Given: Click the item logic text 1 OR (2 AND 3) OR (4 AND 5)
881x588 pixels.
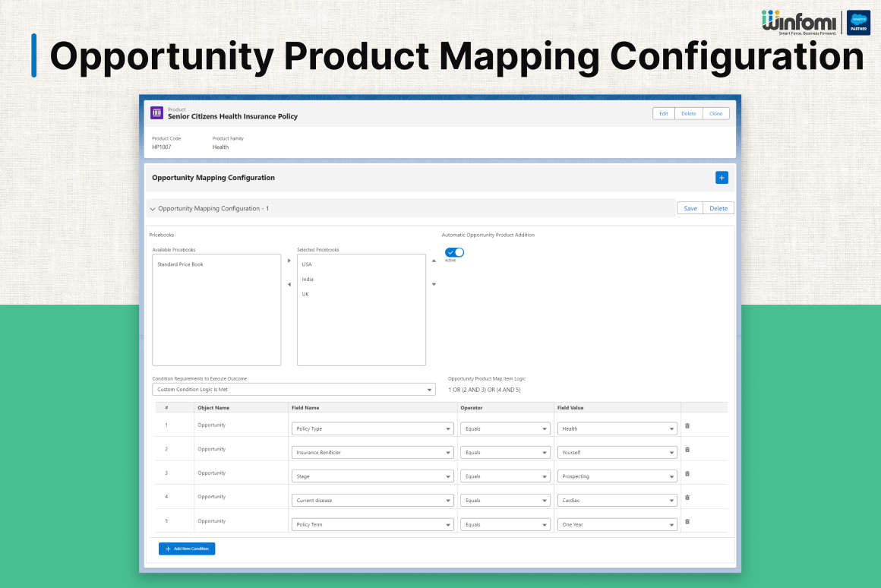Looking at the screenshot, I should (485, 390).
